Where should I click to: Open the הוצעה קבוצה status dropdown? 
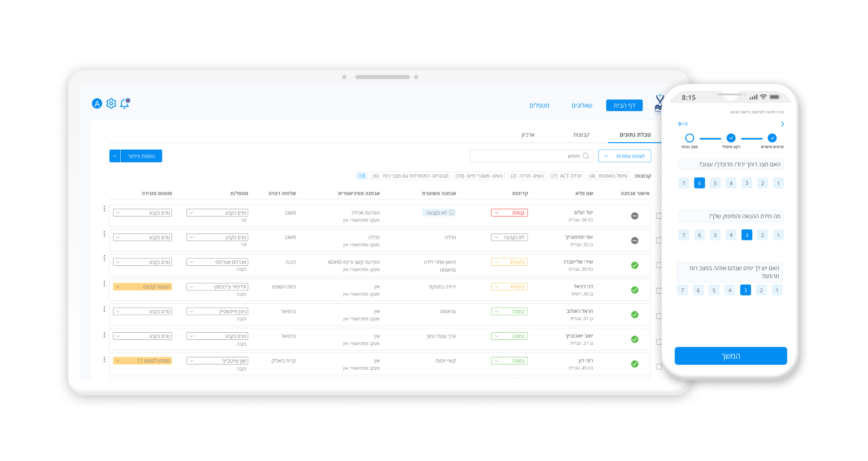click(142, 287)
